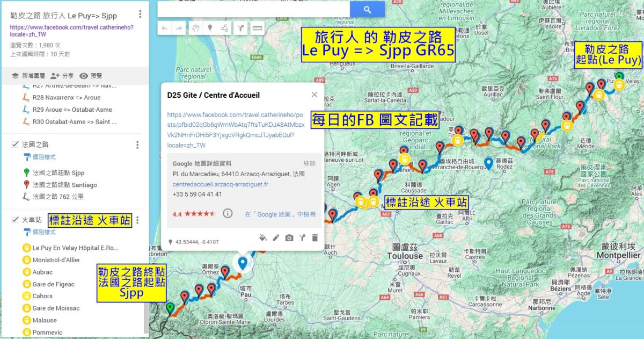Select the draw line tool

(x=225, y=28)
